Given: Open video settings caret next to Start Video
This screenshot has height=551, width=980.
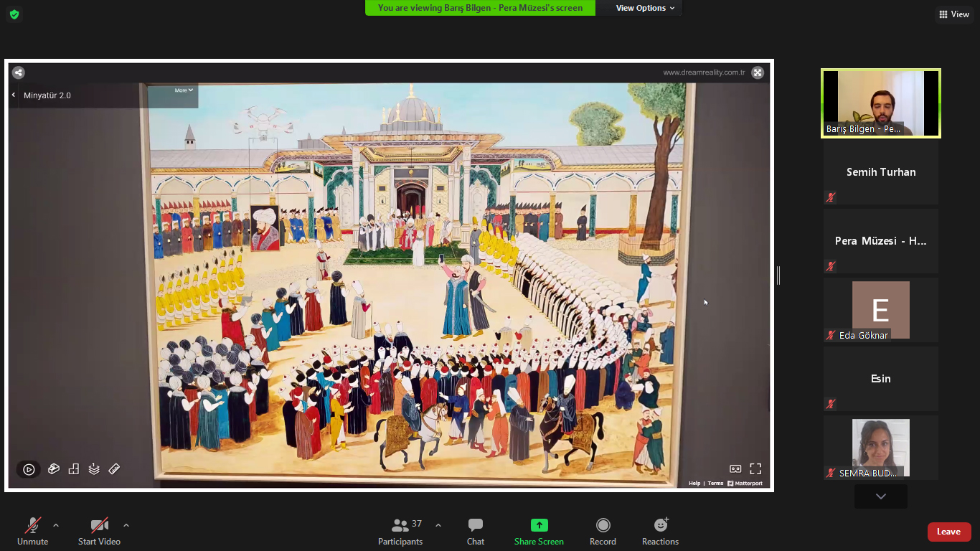Looking at the screenshot, I should click(x=126, y=525).
